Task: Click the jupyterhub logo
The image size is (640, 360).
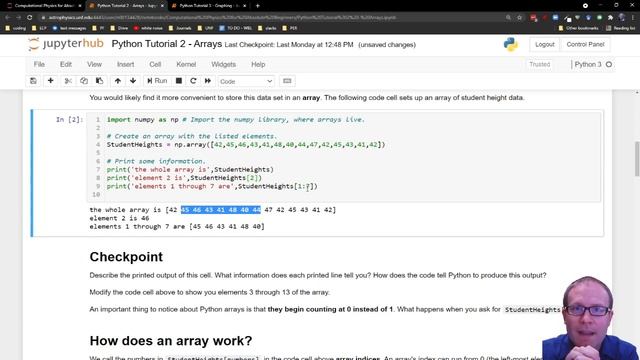Action: 66,44
